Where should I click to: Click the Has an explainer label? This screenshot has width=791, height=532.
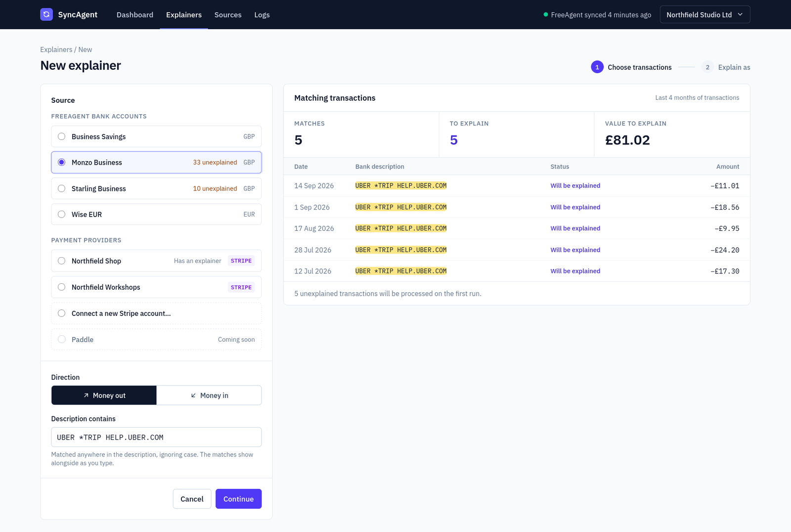pos(197,261)
